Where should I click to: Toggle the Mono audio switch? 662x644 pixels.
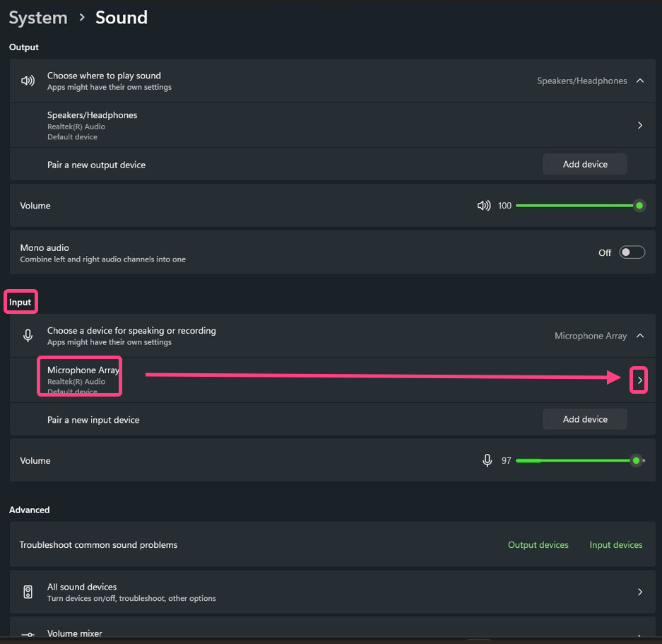(632, 252)
